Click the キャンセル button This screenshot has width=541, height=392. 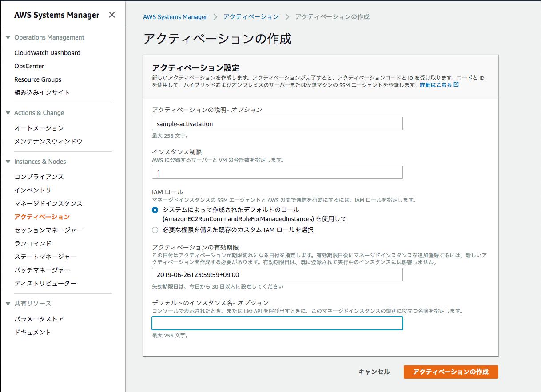374,372
